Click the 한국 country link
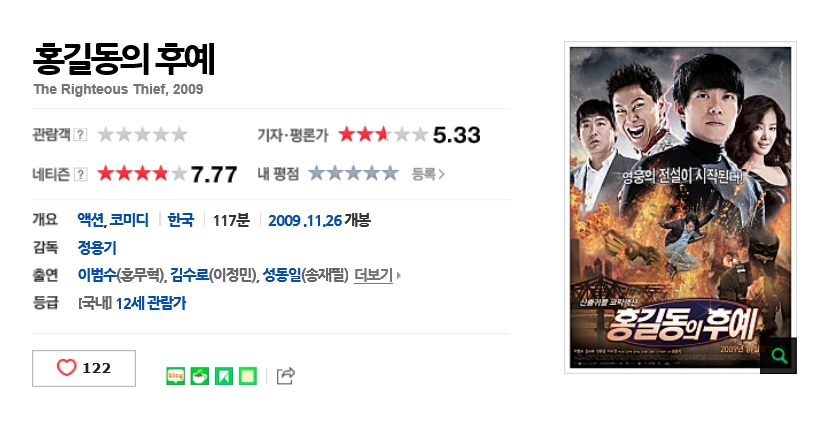Image resolution: width=830 pixels, height=432 pixels. click(x=181, y=220)
